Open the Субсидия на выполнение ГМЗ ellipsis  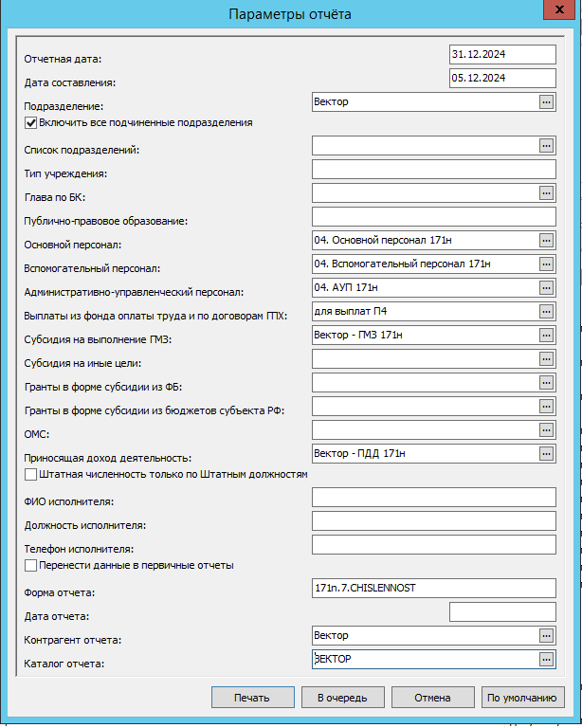click(x=546, y=336)
